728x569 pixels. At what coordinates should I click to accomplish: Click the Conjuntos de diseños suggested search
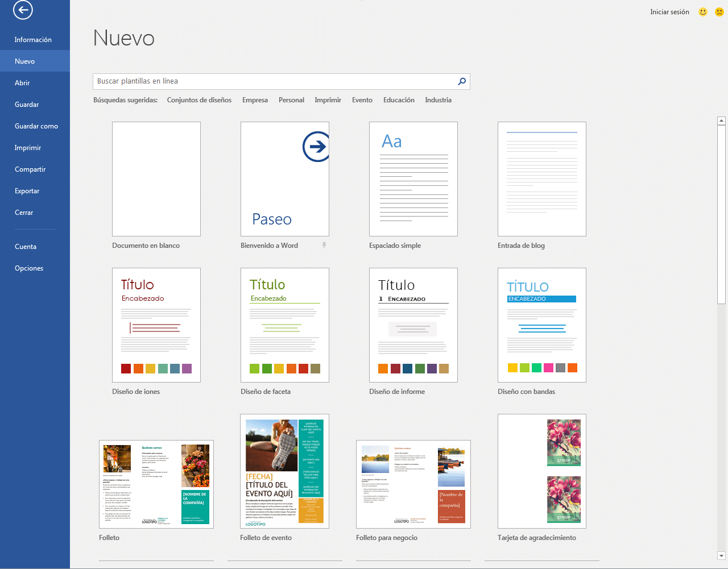[199, 100]
